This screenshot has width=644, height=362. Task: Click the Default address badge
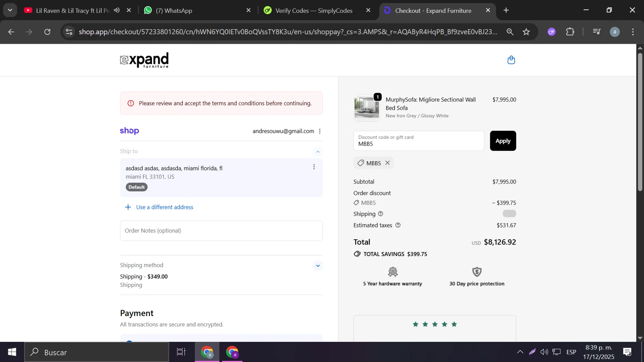pyautogui.click(x=137, y=187)
